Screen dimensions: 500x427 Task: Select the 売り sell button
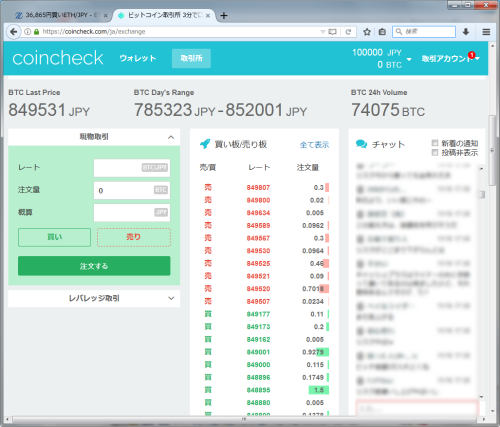(134, 237)
